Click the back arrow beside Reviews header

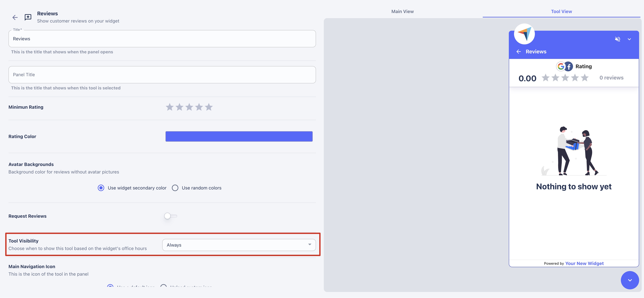click(x=15, y=17)
